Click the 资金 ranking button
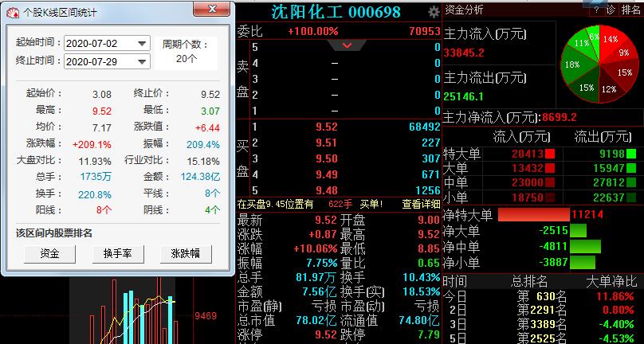This screenshot has width=644, height=344. pyautogui.click(x=49, y=254)
